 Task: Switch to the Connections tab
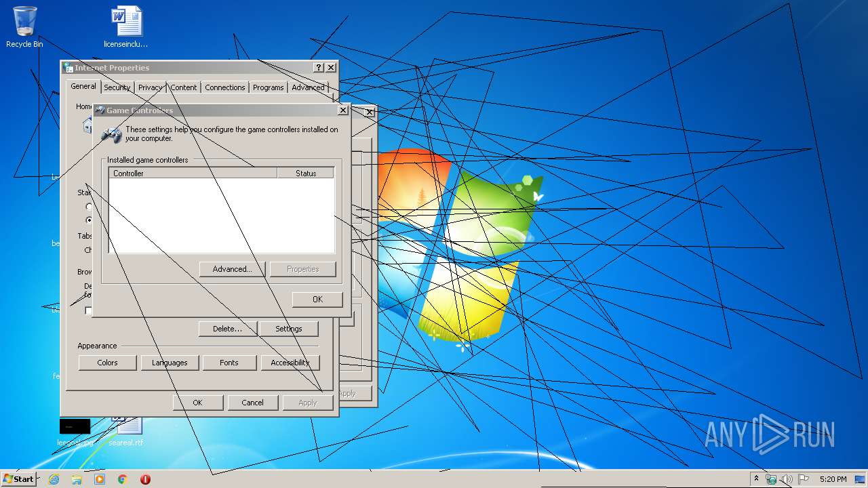click(x=224, y=87)
